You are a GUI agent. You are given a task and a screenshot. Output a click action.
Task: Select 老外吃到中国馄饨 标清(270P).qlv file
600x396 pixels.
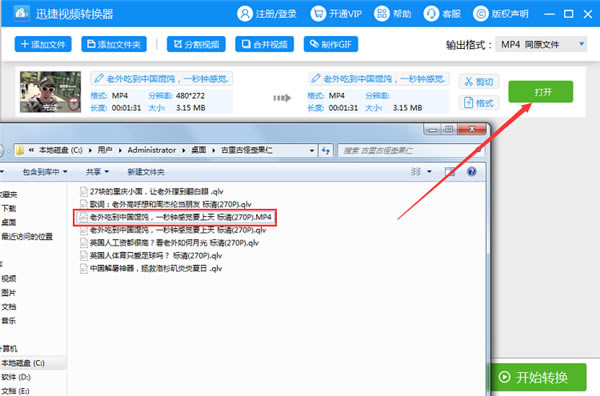[173, 230]
